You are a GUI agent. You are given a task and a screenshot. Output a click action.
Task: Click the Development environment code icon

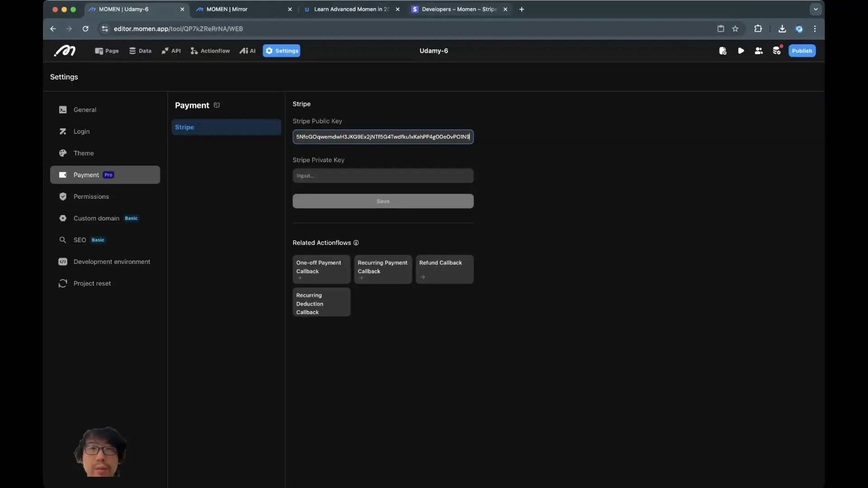pyautogui.click(x=63, y=262)
